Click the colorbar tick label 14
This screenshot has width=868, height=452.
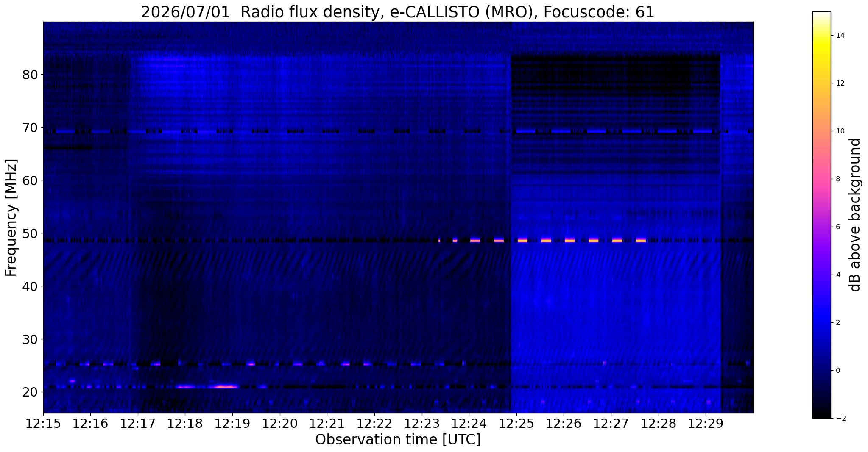[x=840, y=36]
